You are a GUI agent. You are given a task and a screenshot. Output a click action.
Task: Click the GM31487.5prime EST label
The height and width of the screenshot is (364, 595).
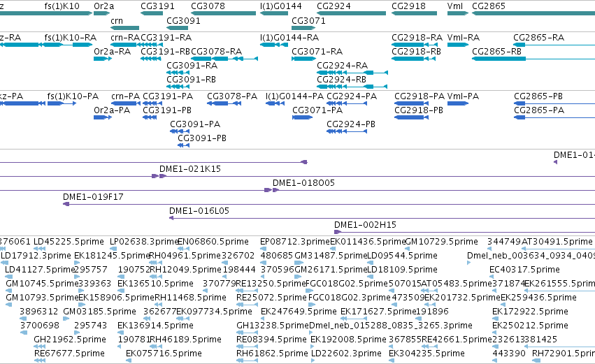[331, 256]
